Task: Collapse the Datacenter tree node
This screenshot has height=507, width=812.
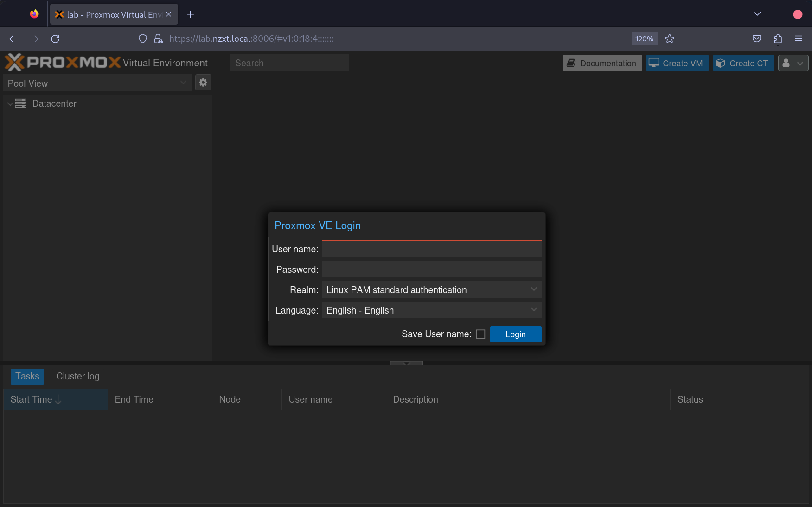Action: [x=10, y=104]
